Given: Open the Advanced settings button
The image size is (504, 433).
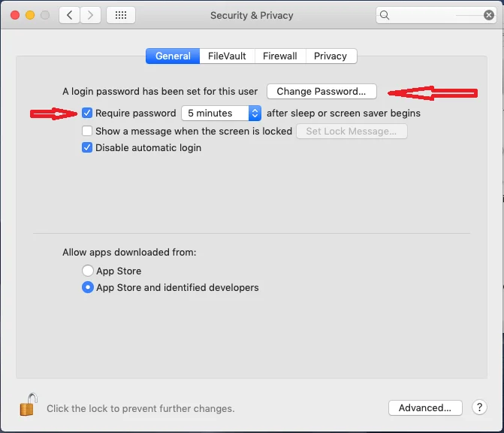Looking at the screenshot, I should pos(424,408).
